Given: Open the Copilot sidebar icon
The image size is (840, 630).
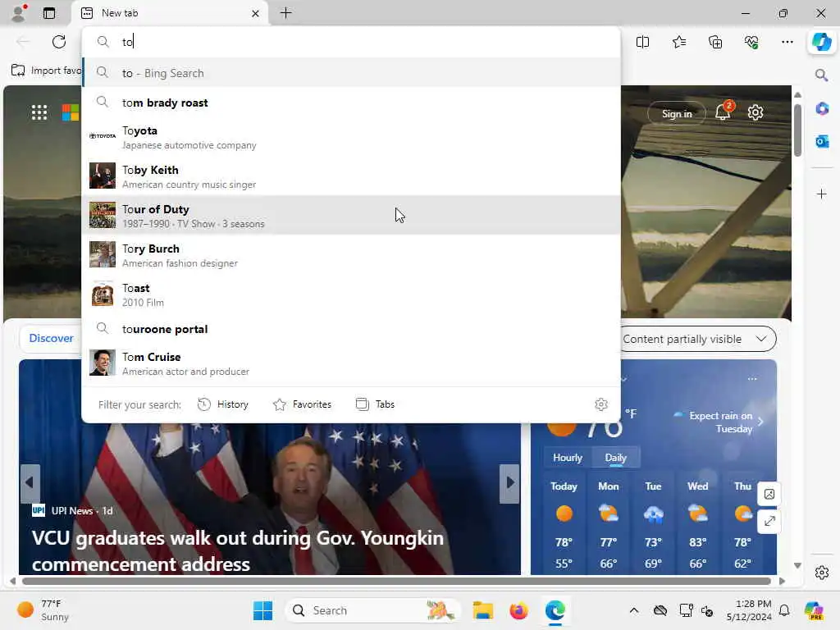Looking at the screenshot, I should 822,42.
